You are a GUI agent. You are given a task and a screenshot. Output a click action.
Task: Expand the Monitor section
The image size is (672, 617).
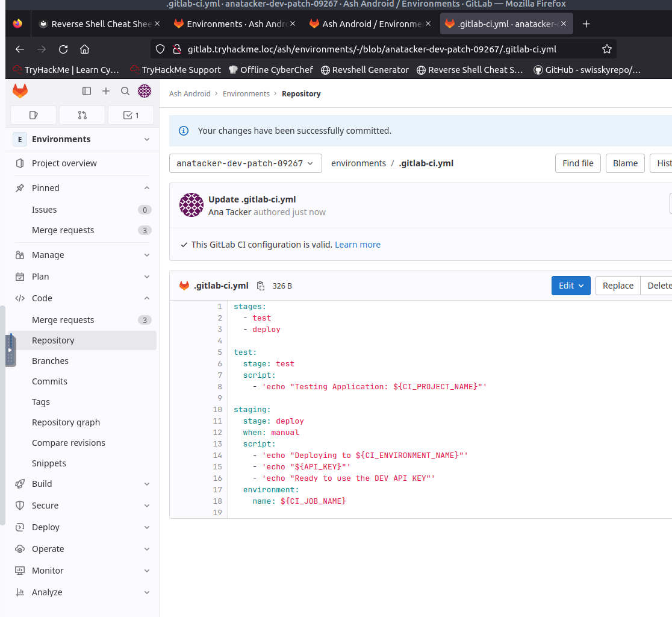tap(147, 571)
